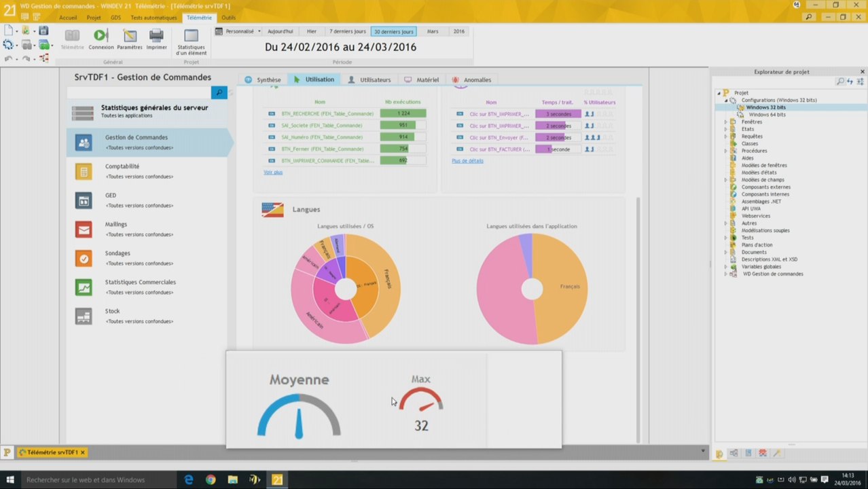Switch to the Synthèse tab
This screenshot has height=489, width=868.
263,79
